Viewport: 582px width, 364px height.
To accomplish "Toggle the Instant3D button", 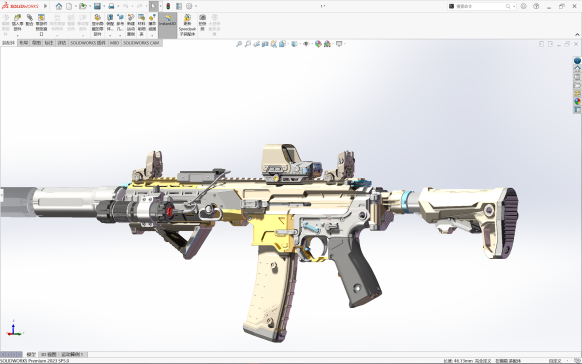I will pos(168,25).
